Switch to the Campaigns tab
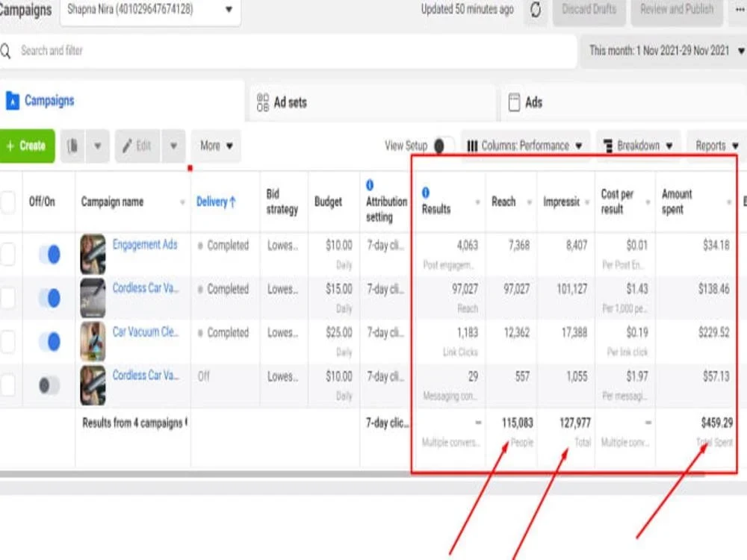Viewport: 747px width, 560px height. 123,101
